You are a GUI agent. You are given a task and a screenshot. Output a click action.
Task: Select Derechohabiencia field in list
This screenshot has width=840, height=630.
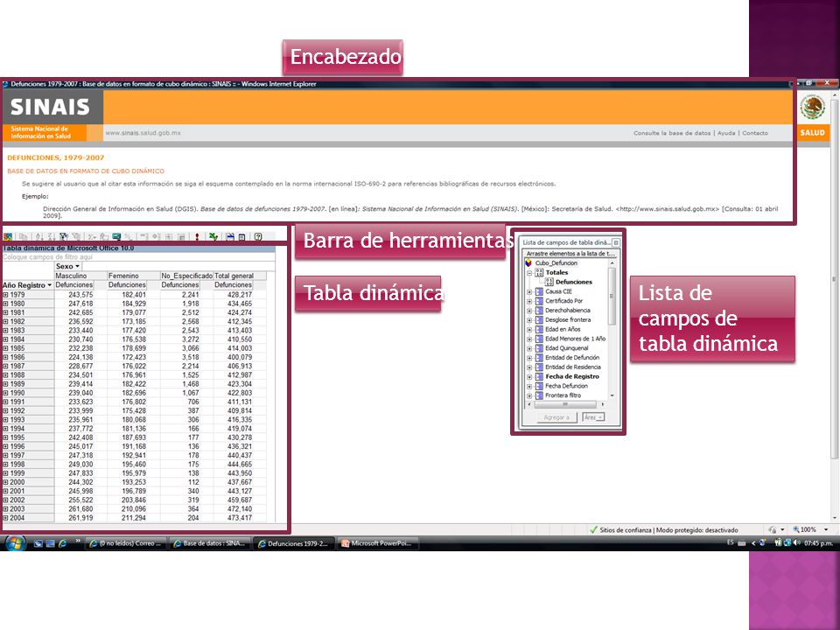coord(567,310)
